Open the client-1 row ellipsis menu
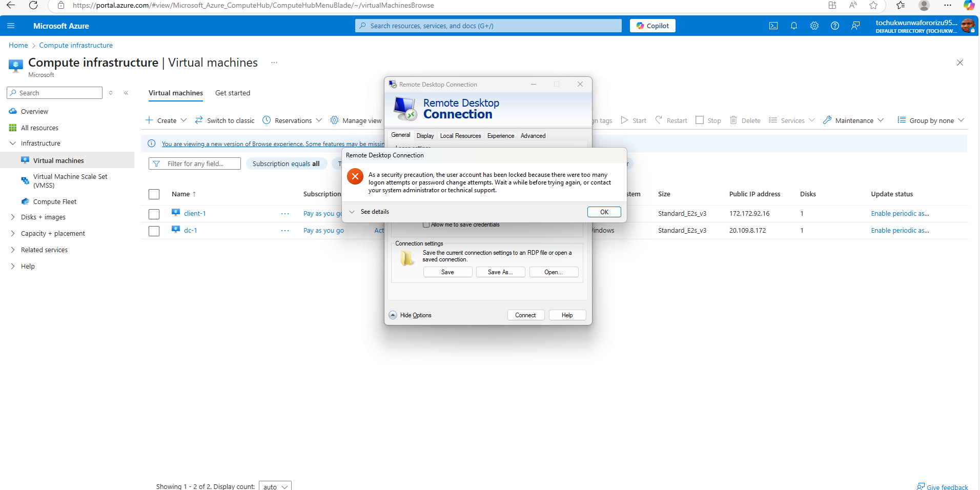This screenshot has height=490, width=980. coord(285,214)
